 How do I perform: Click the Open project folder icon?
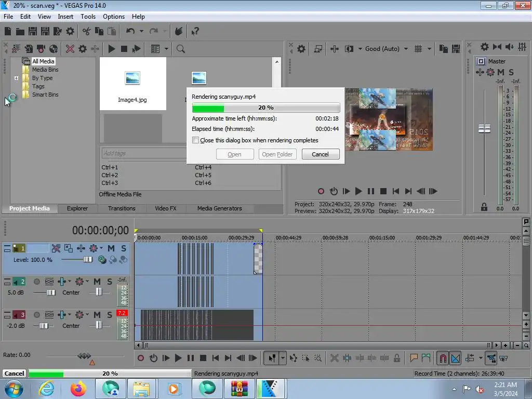click(x=20, y=31)
